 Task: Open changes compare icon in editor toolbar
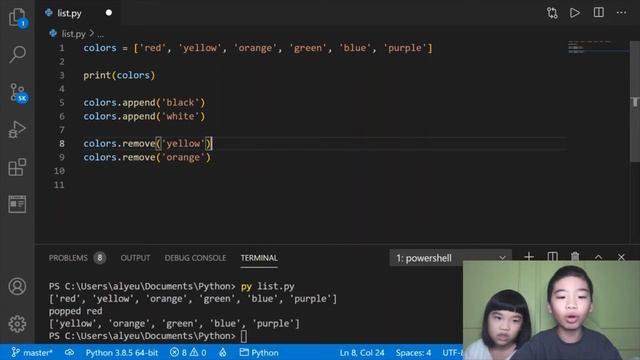tap(552, 13)
